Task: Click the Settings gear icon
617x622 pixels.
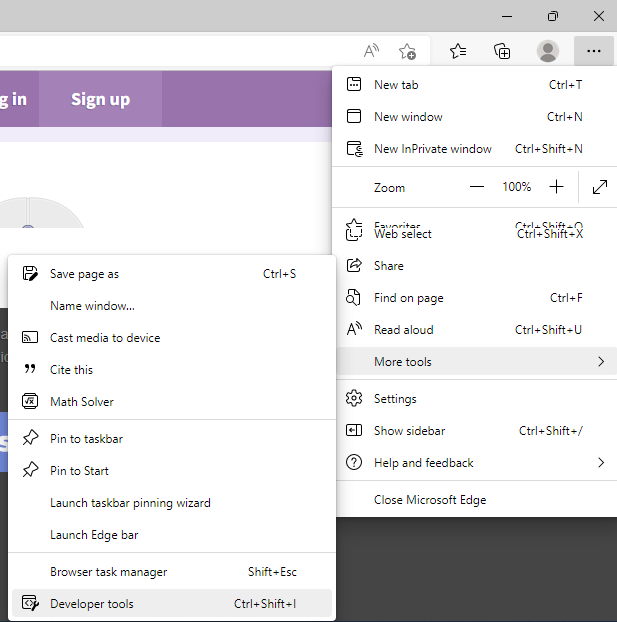Action: pos(354,398)
